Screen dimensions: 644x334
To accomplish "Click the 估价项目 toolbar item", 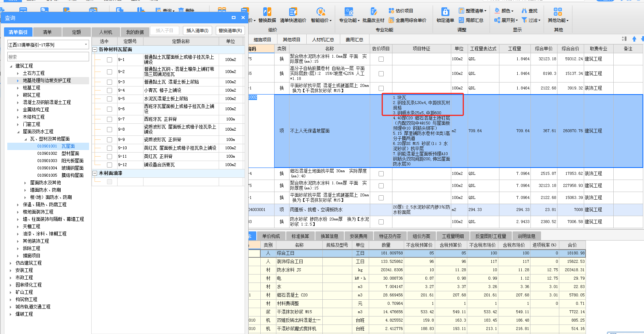I will click(401, 11).
